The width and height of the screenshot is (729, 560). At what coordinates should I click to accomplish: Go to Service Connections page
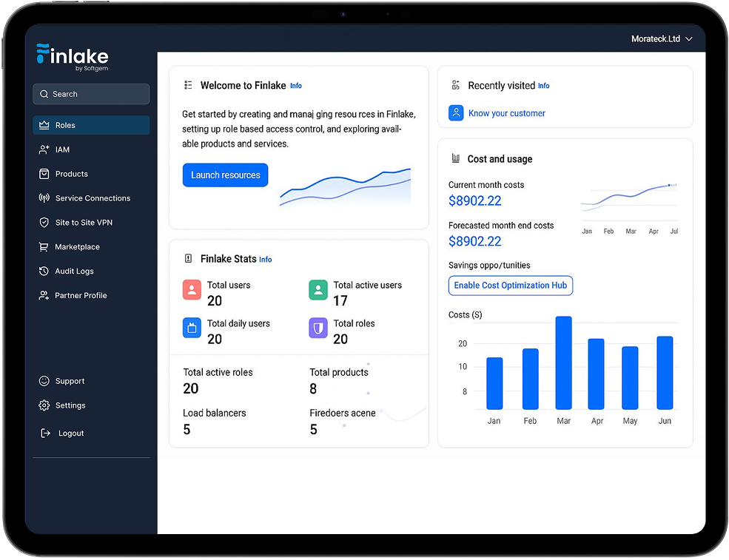tap(91, 198)
